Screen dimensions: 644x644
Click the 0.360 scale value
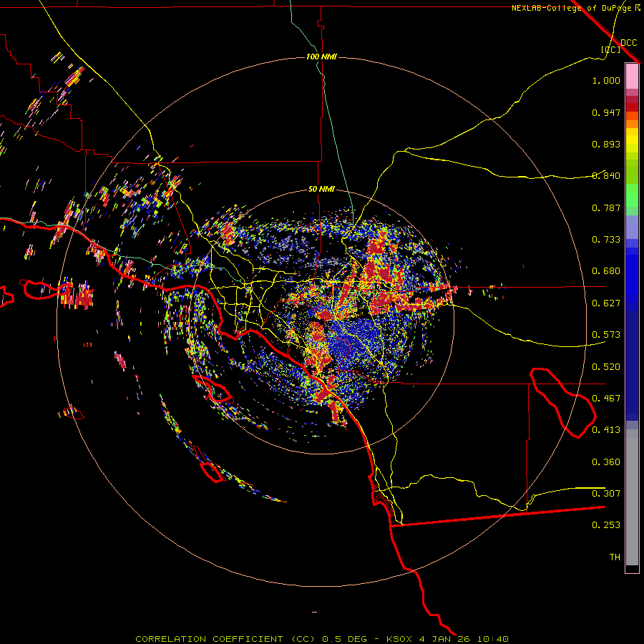point(606,462)
